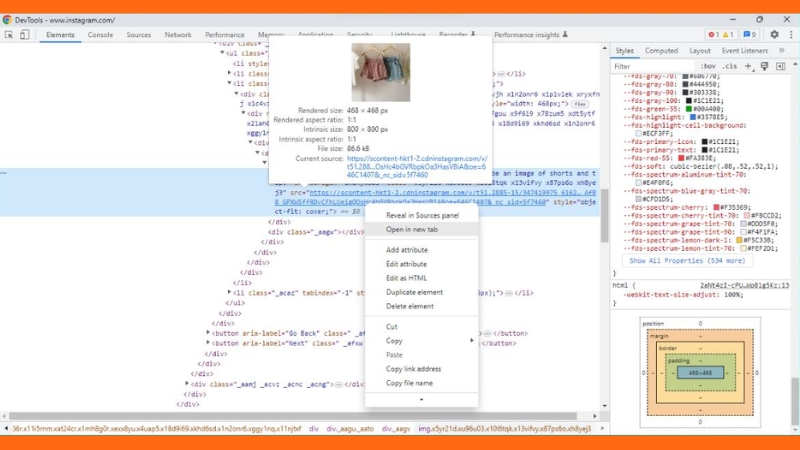
Task: Open the stylesheet source link beside html rule
Action: coord(744,285)
